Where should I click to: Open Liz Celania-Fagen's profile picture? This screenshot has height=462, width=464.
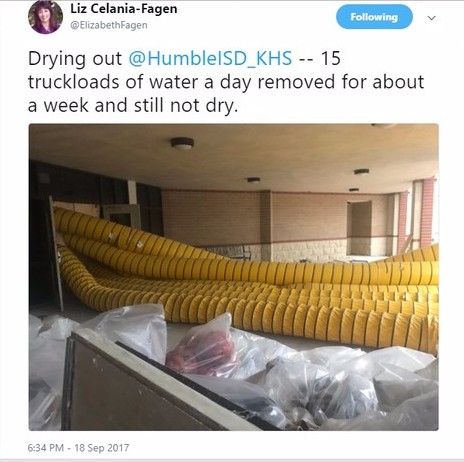(45, 17)
